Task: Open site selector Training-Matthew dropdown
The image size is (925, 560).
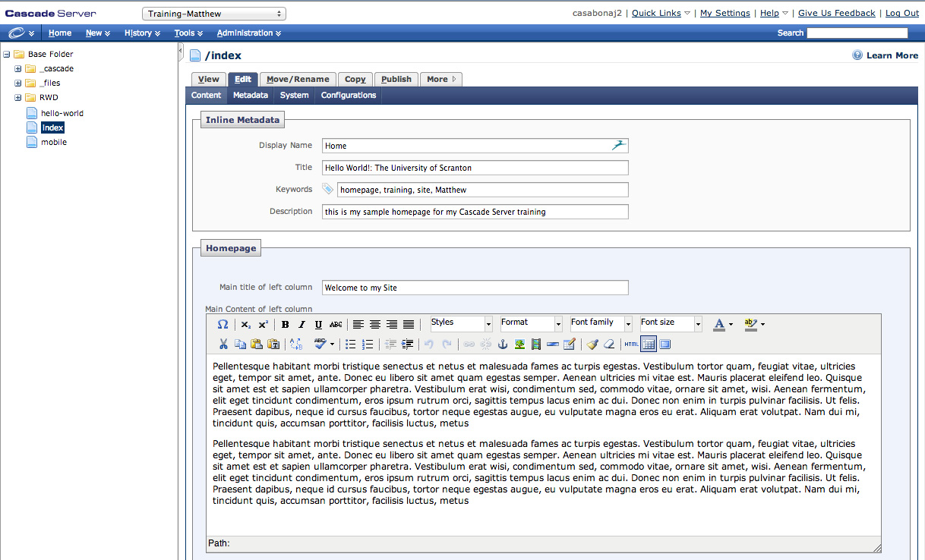Action: 214,14
